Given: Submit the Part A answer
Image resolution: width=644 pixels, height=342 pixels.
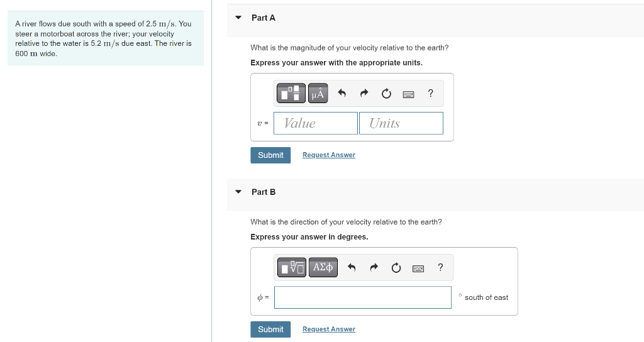Looking at the screenshot, I should coord(270,155).
